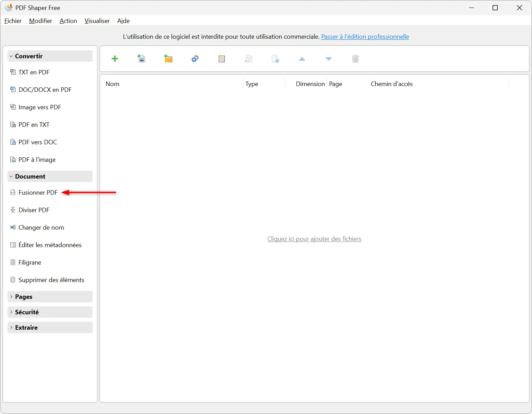The width and height of the screenshot is (532, 414).
Task: Click the green plus add files icon
Action: [115, 59]
